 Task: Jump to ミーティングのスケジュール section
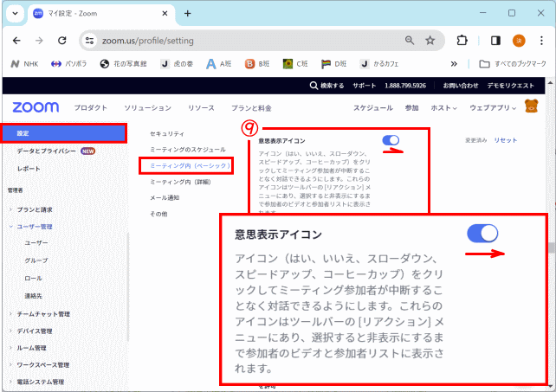pos(188,150)
